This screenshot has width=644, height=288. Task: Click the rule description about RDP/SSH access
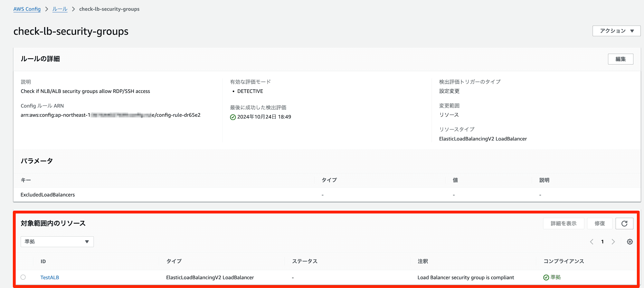pos(85,91)
